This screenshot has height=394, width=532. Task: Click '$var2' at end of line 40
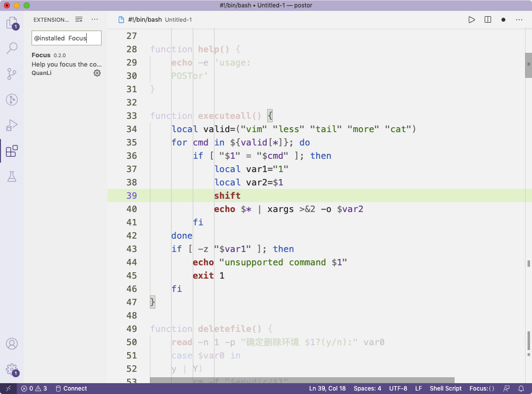[350, 209]
